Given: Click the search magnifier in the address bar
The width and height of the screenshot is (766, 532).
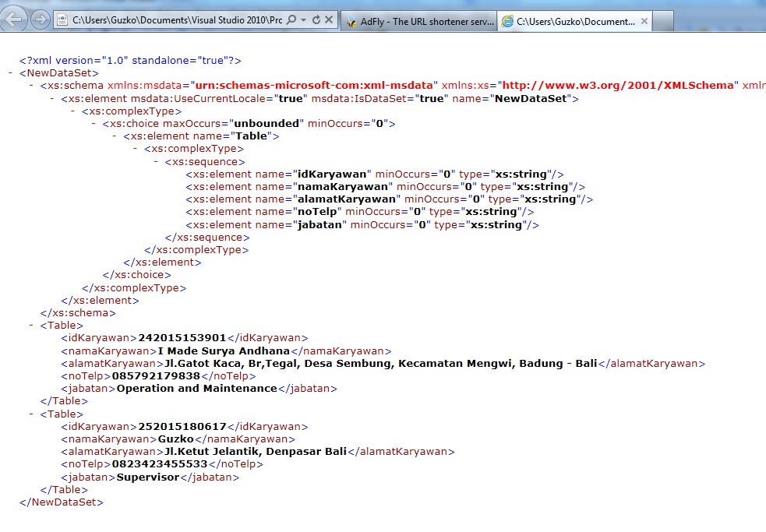Looking at the screenshot, I should pos(291,20).
